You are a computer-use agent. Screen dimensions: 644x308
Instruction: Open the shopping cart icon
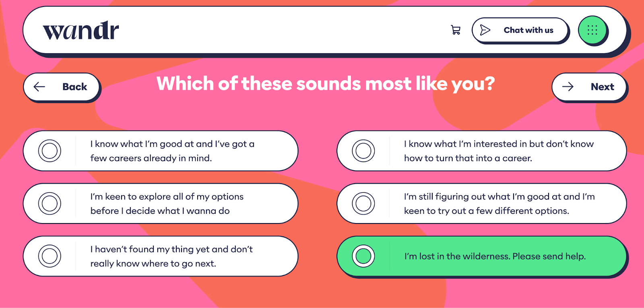click(456, 30)
